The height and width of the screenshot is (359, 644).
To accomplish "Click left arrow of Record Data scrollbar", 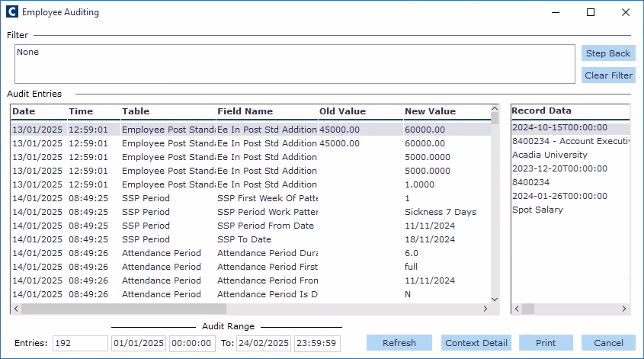I will 517,309.
